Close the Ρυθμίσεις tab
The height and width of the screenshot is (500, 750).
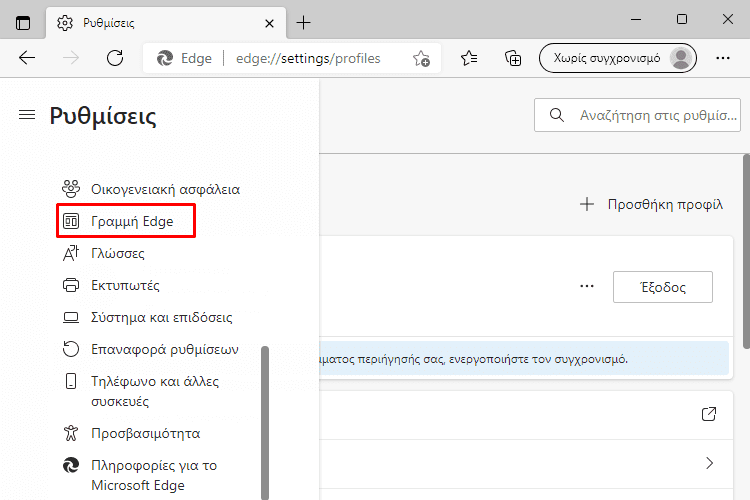(269, 23)
